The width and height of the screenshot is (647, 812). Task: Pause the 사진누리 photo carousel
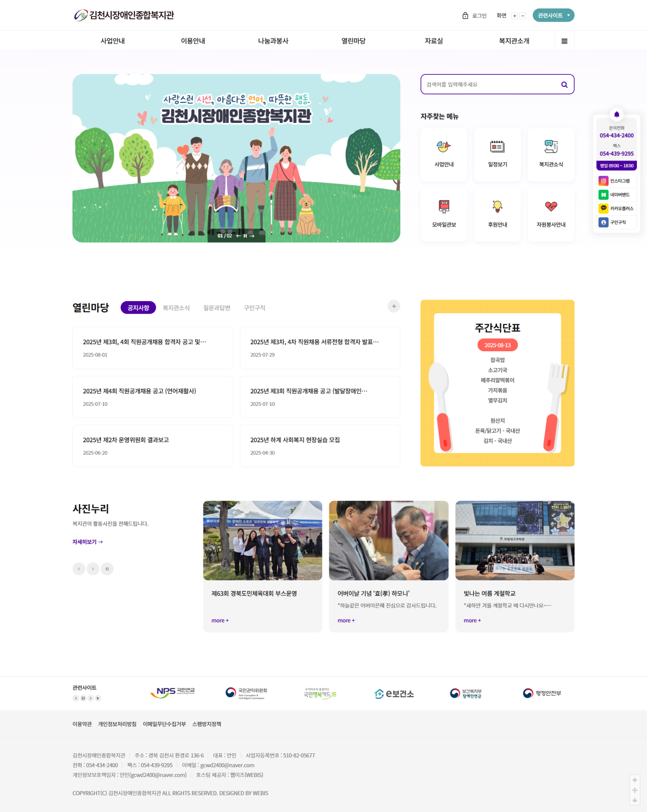107,569
